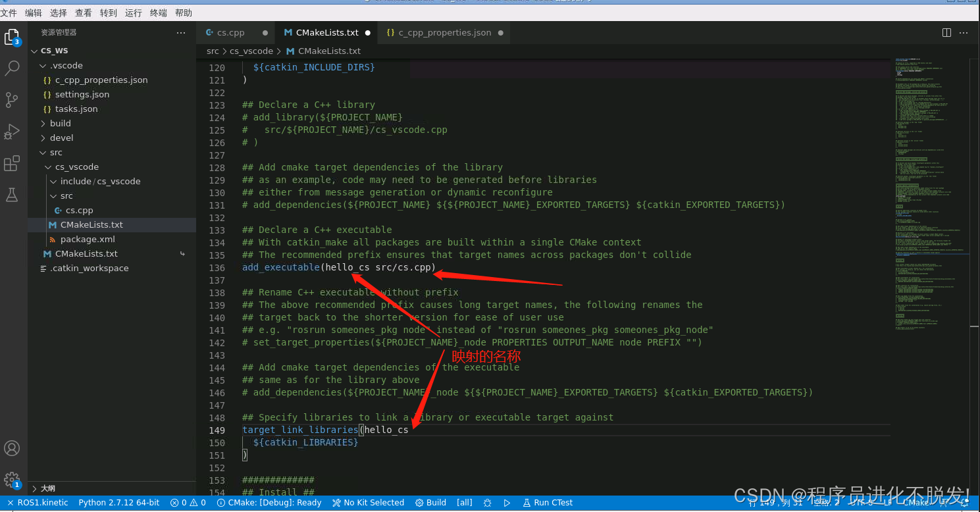Open the 选择 menu
The image size is (980, 512).
[x=59, y=13]
